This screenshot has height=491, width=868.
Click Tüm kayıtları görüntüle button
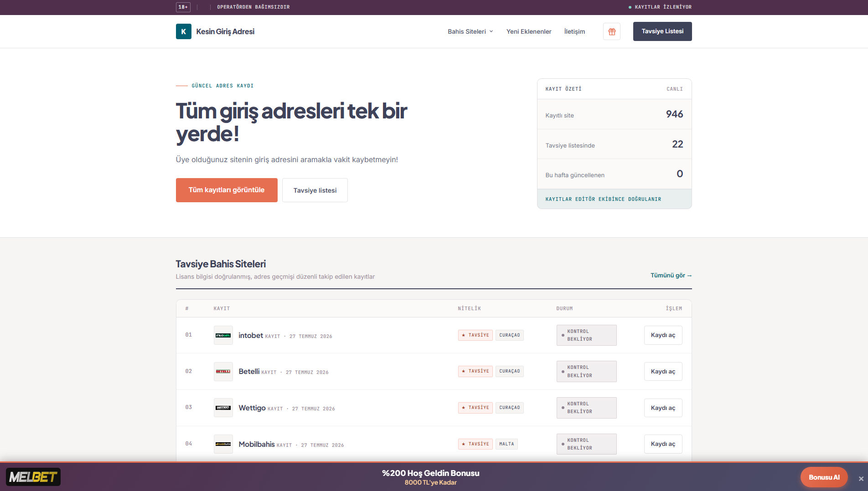[227, 190]
